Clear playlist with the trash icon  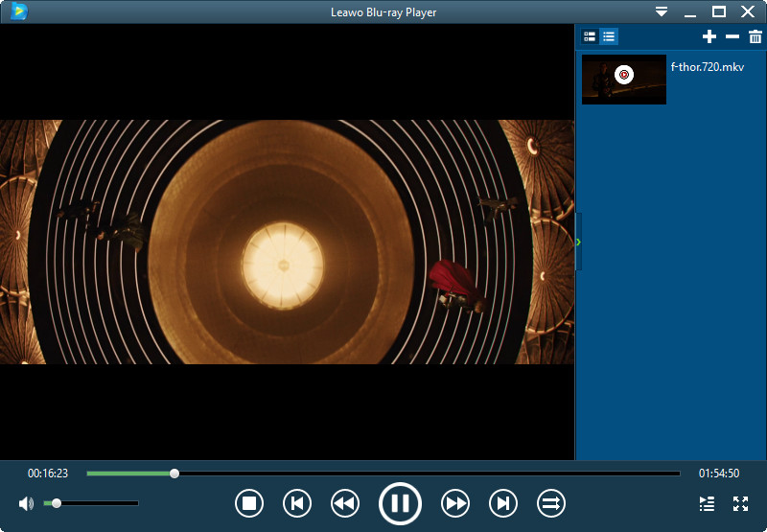click(755, 36)
